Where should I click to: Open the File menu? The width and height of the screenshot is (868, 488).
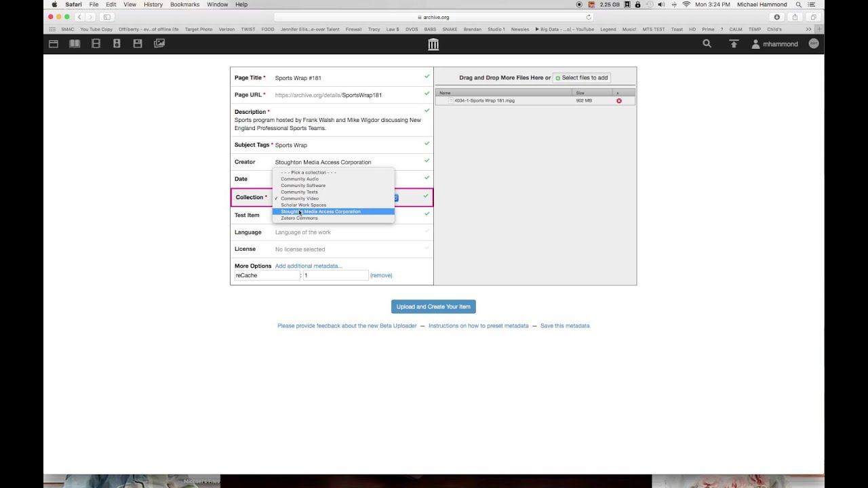pyautogui.click(x=94, y=5)
